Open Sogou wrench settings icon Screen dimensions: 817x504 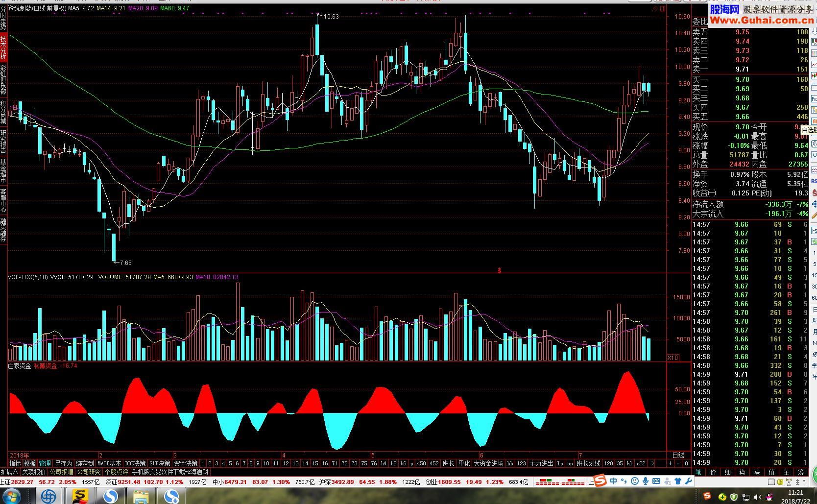[689, 481]
